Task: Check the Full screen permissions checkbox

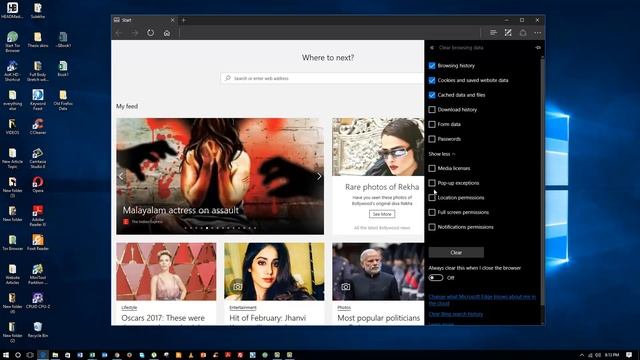Action: click(x=432, y=212)
